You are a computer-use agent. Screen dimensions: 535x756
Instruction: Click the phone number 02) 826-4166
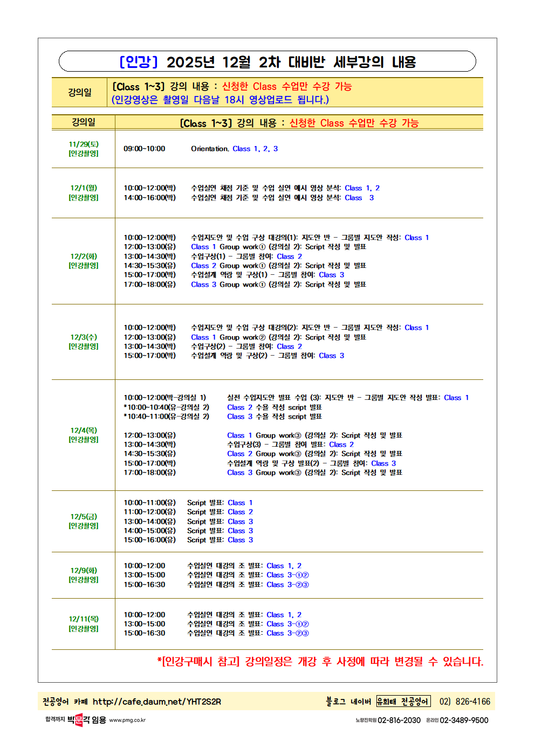pos(464,702)
